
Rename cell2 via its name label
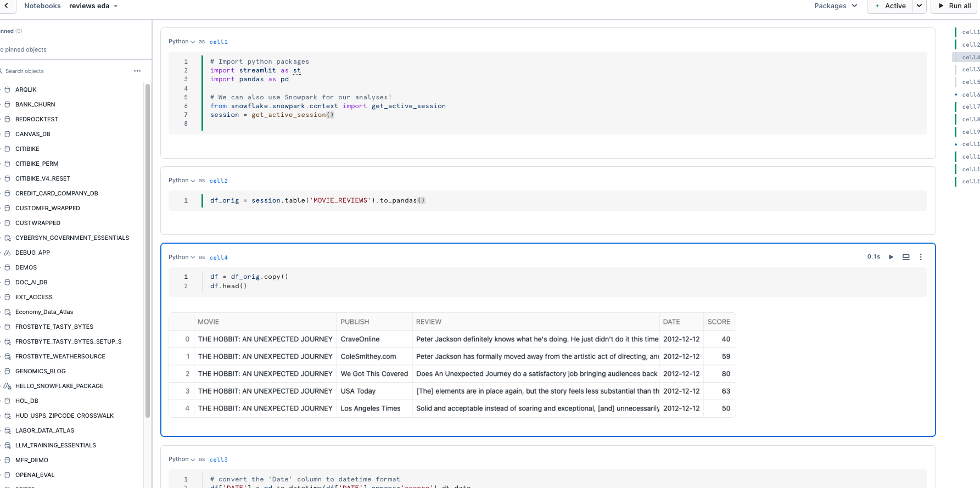tap(219, 181)
